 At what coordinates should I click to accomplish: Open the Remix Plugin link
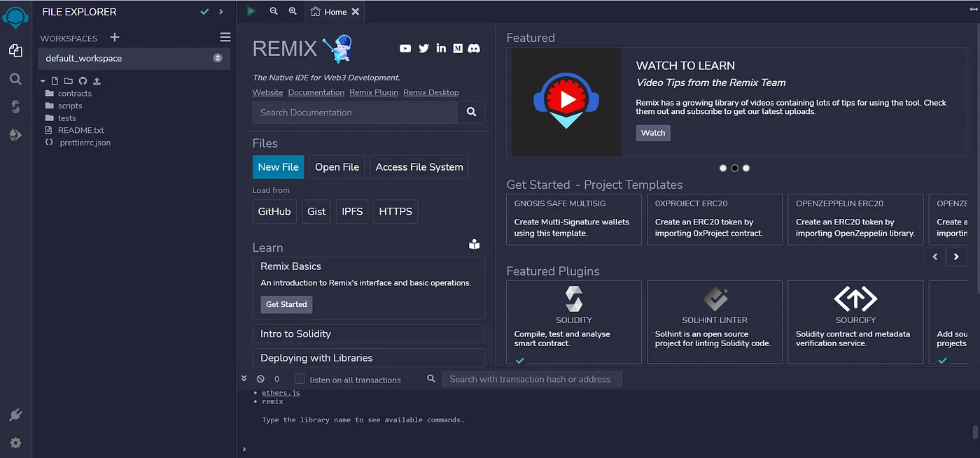[x=374, y=92]
